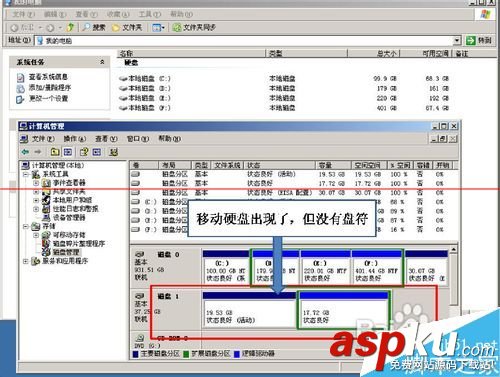This screenshot has height=377, width=500.
Task: Click the Back arrow in My Computer toolbar
Action: [x=14, y=27]
